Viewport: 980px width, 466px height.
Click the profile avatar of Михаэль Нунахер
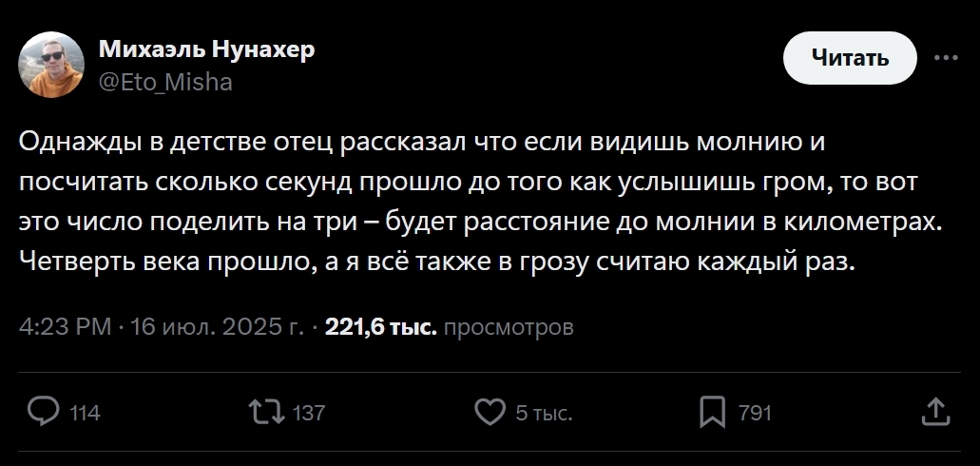[x=51, y=65]
